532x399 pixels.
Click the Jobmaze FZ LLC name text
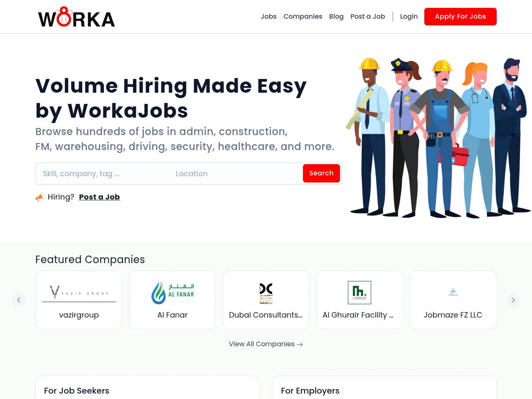tap(453, 315)
